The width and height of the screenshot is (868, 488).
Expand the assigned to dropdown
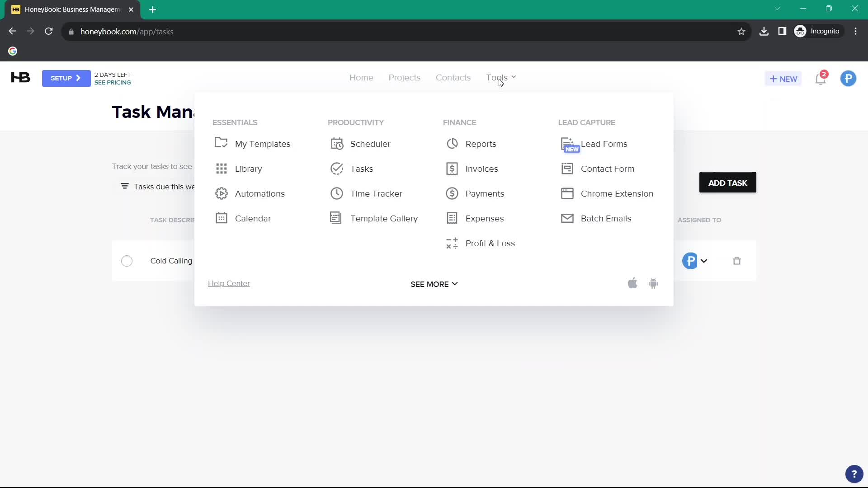coord(703,260)
